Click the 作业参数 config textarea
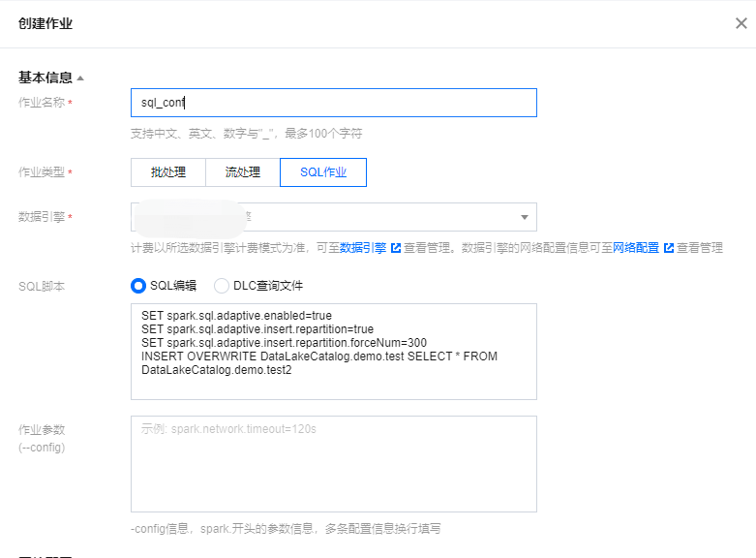The width and height of the screenshot is (756, 558). click(x=334, y=464)
